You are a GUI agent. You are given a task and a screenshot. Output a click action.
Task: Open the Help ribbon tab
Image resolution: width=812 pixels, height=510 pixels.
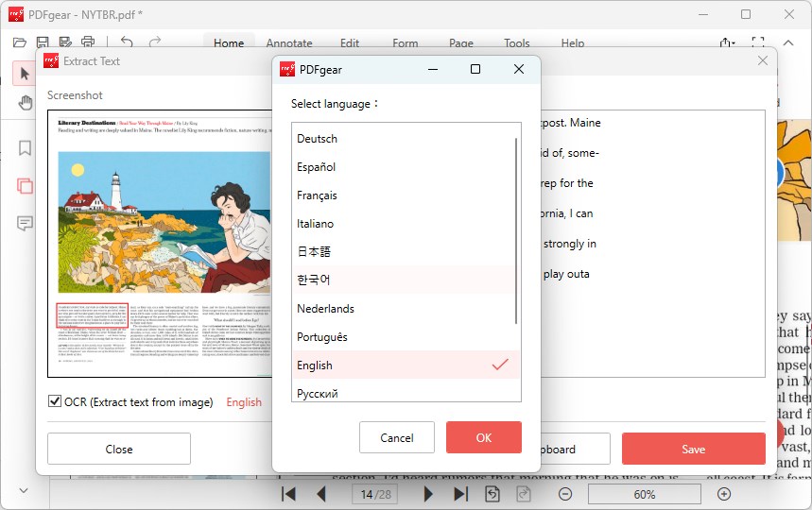tap(573, 42)
